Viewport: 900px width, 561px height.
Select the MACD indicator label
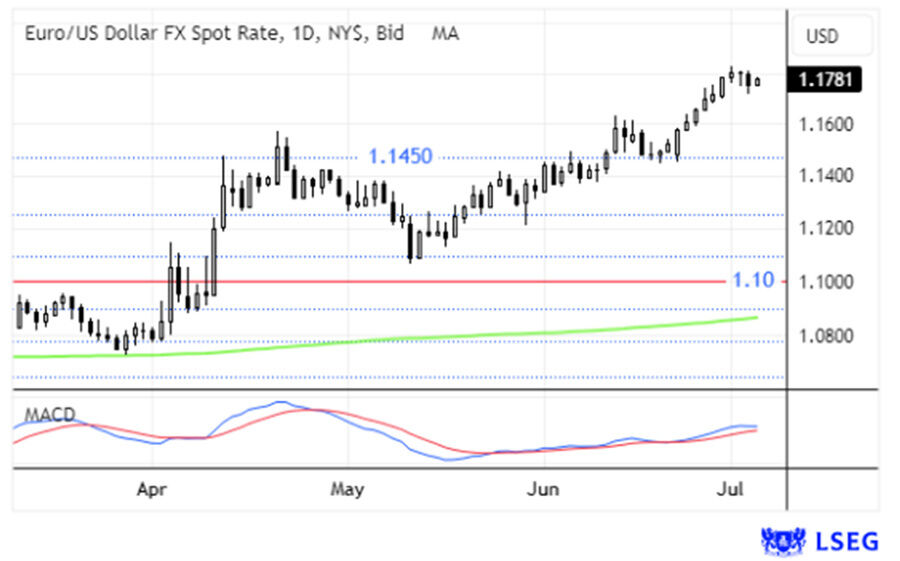[x=50, y=414]
